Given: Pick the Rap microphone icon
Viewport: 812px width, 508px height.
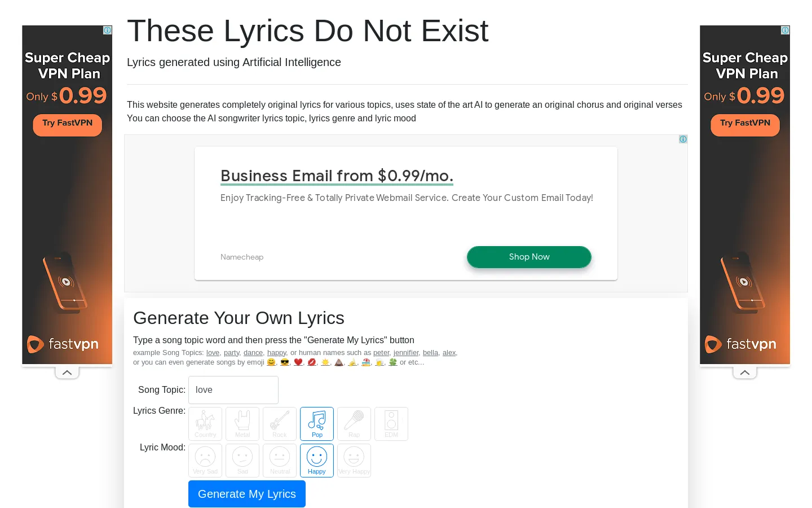Looking at the screenshot, I should point(354,423).
